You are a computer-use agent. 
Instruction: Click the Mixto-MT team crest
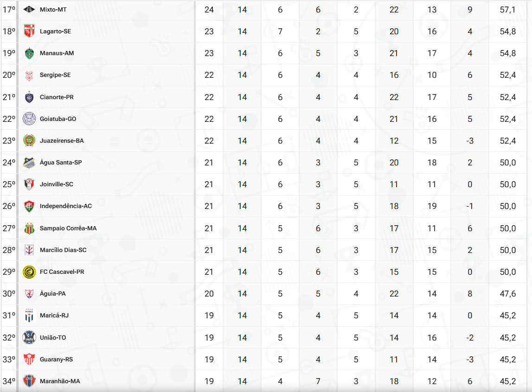tap(29, 9)
